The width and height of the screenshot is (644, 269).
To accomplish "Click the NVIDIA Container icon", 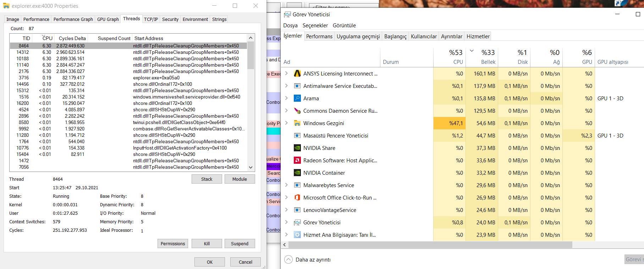I will click(x=297, y=173).
